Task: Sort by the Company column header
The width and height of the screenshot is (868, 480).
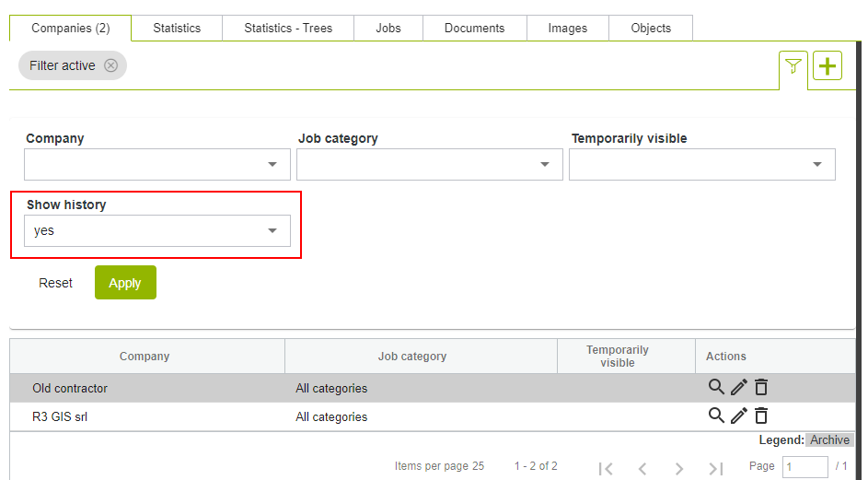Action: 145,357
